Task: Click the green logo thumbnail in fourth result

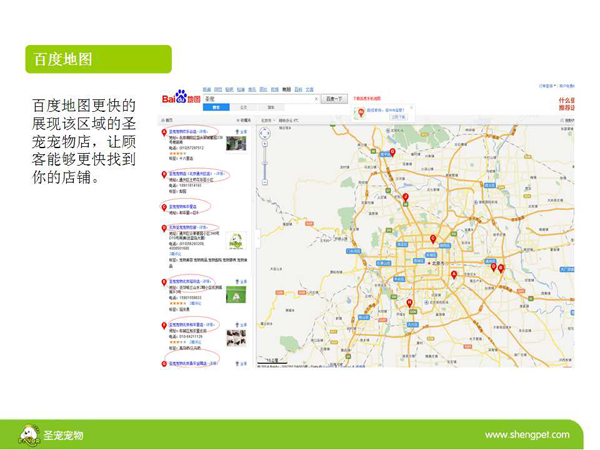Action: coord(236,240)
